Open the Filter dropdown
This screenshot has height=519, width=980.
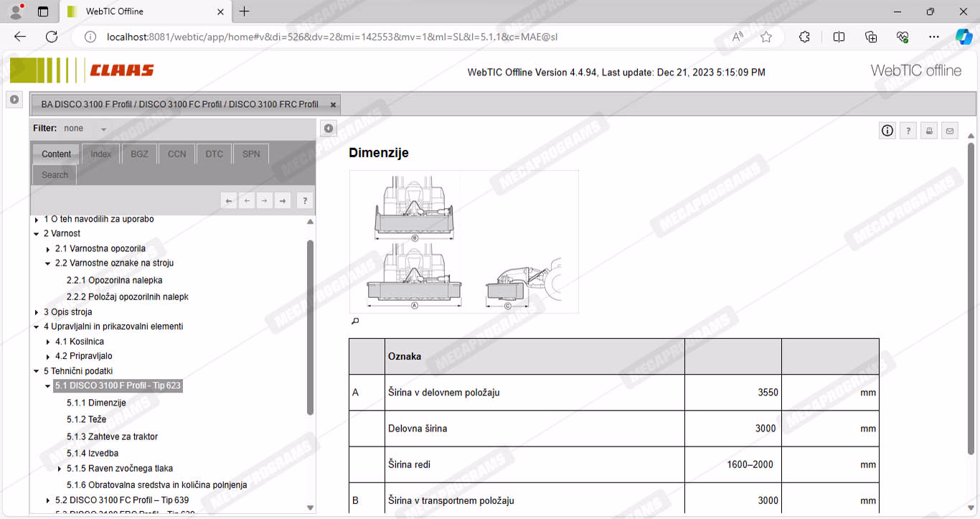(x=103, y=129)
